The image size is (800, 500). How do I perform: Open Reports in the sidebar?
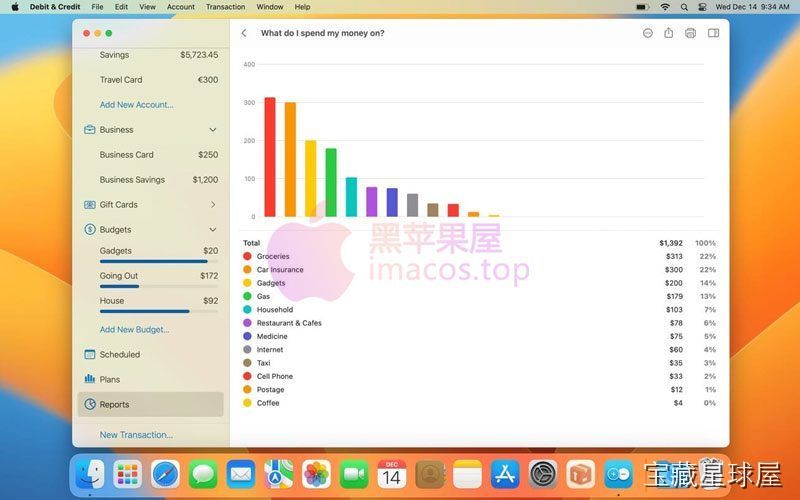pyautogui.click(x=151, y=405)
